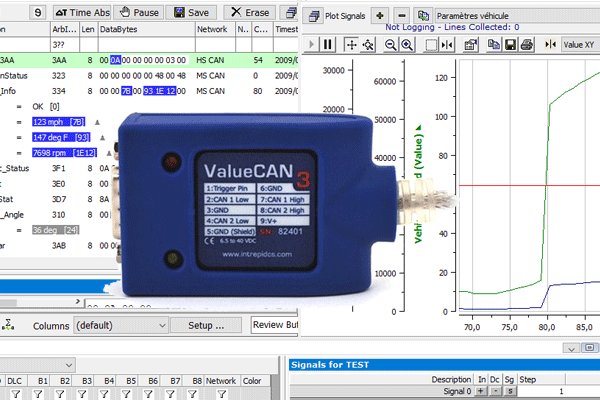600x400 pixels.
Task: Select the message row with ArbID 323
Action: coord(149,76)
